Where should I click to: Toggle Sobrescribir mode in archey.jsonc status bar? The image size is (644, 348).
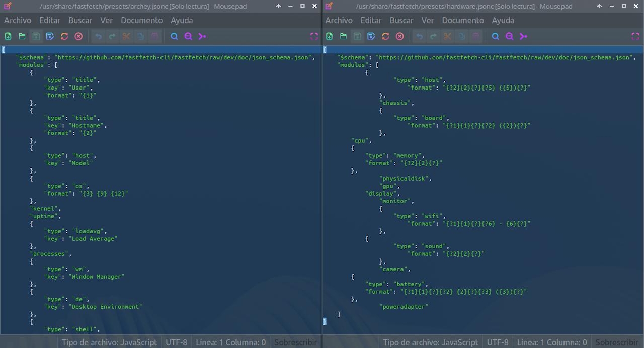click(x=295, y=342)
